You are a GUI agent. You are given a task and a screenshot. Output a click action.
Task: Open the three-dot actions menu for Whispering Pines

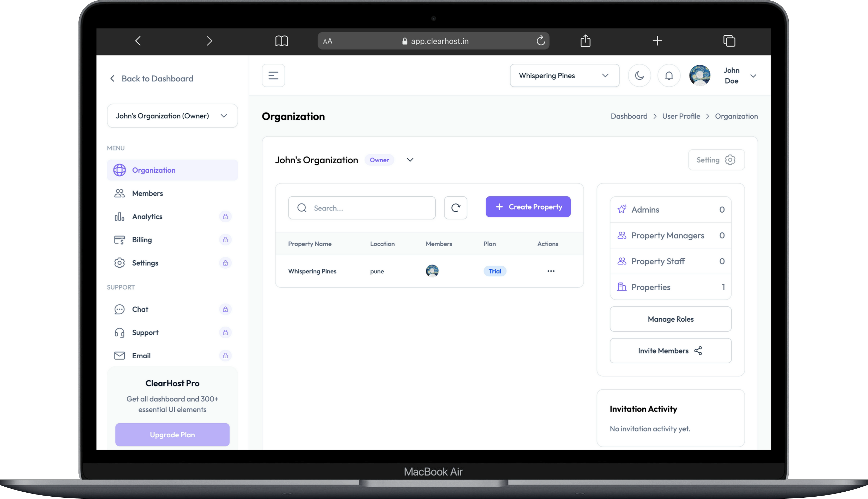(551, 271)
